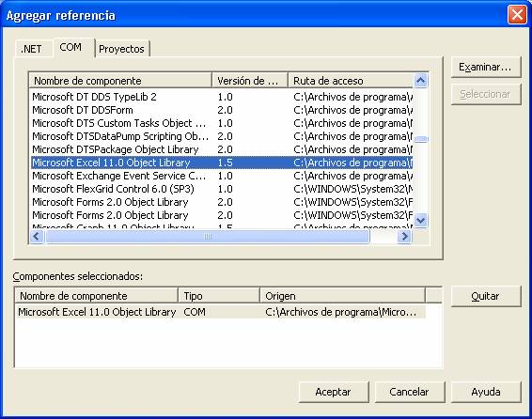Click the component list scroll up arrow
Screen dimensions: 532x419
[421, 81]
